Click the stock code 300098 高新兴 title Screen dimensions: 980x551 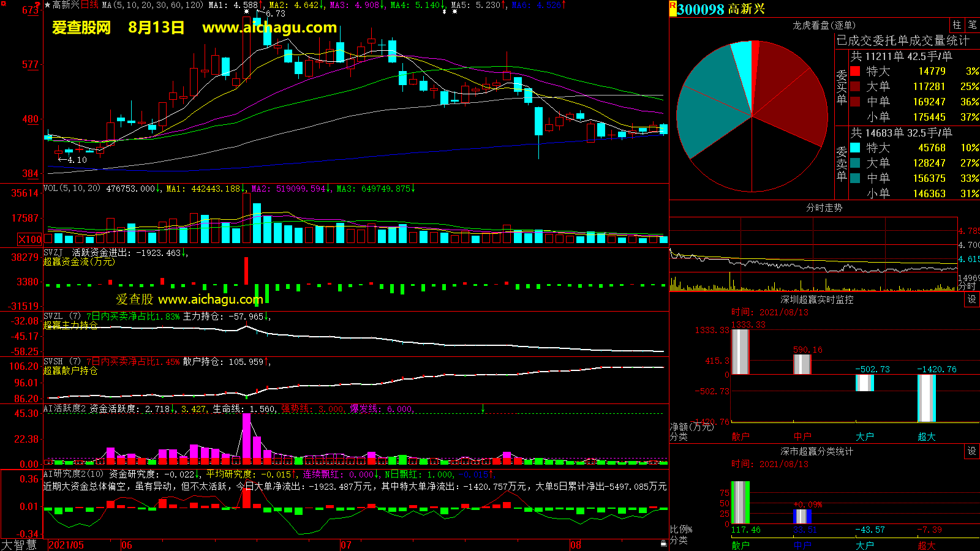(721, 9)
